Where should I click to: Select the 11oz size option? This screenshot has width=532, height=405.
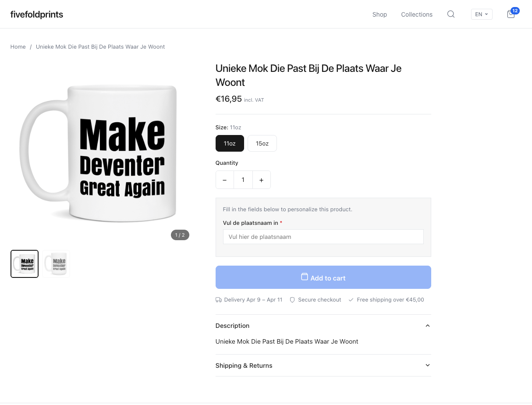(x=230, y=143)
